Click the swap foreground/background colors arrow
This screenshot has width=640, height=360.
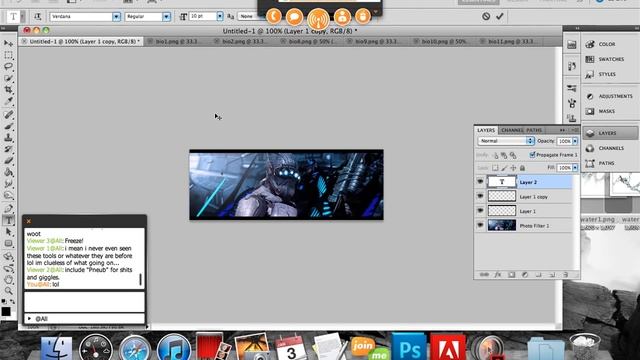(13, 301)
